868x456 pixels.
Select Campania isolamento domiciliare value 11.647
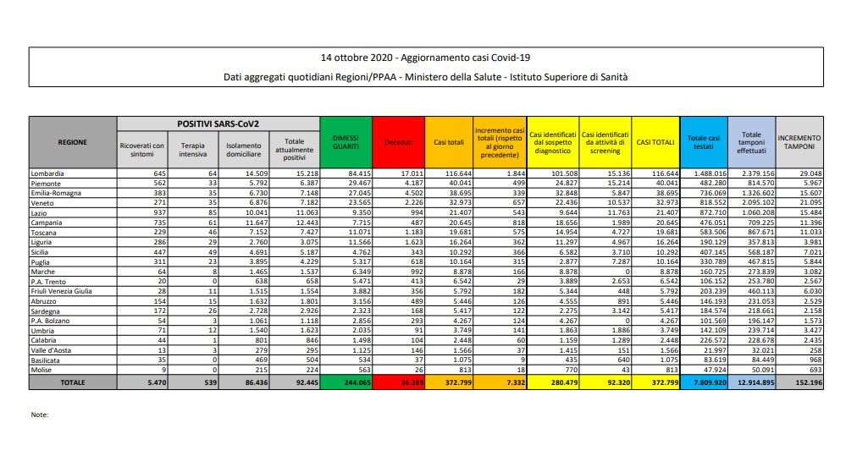pyautogui.click(x=257, y=223)
